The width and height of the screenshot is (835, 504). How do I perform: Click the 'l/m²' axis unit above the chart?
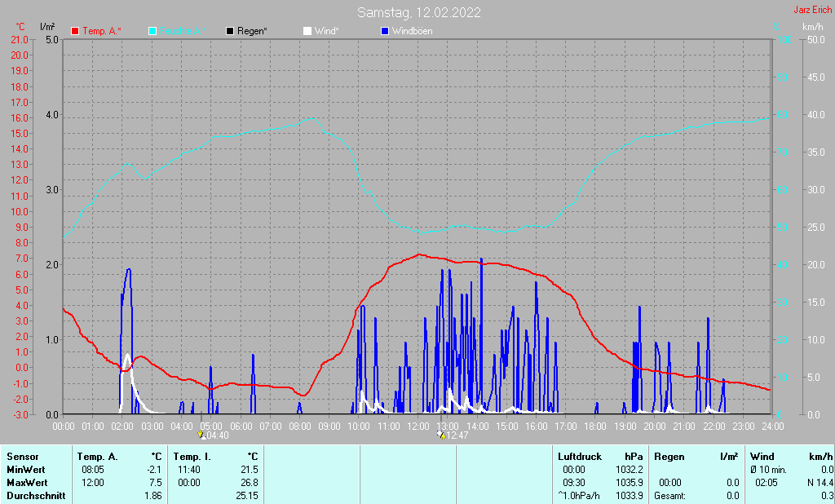pyautogui.click(x=47, y=26)
